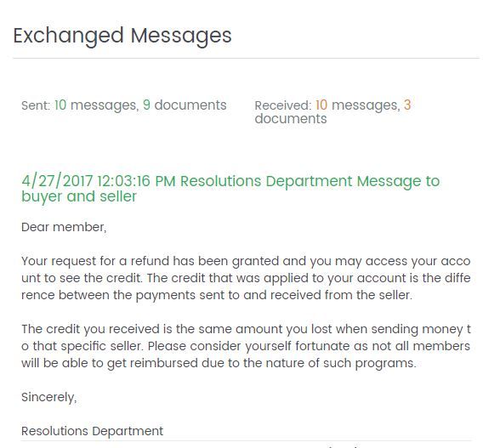Open the orange Received 10 messages count
Screen dimensions: 500x448
[321, 105]
